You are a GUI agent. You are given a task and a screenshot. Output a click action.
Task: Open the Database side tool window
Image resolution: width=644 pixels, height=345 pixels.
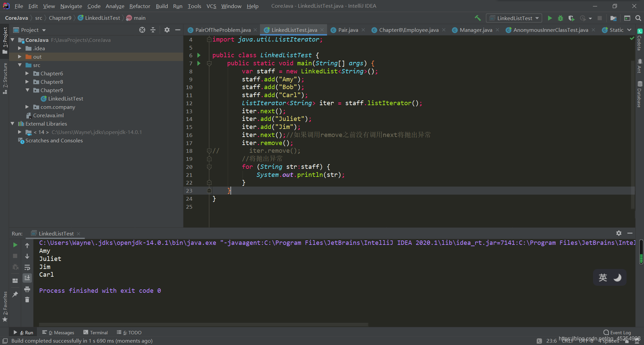pos(640,94)
